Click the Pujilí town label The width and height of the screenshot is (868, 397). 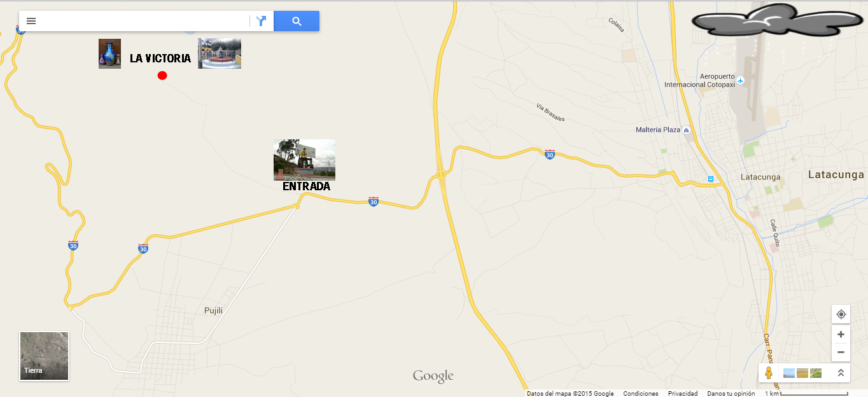pyautogui.click(x=214, y=310)
